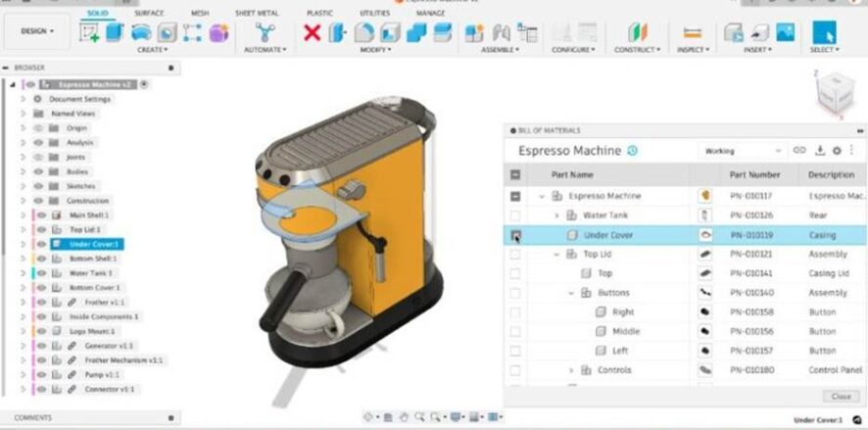Select the Press Pull tool icon
Viewport: 868px width, 430px height.
(337, 32)
